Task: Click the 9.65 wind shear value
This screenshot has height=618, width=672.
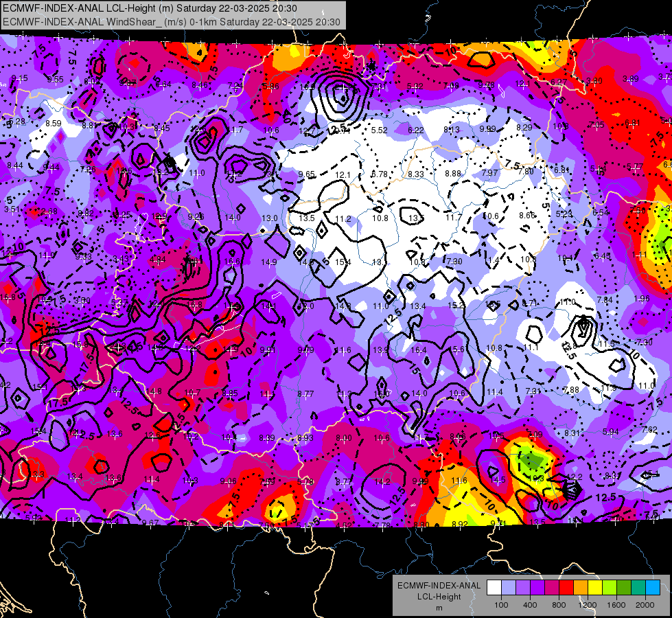Action: (x=306, y=174)
